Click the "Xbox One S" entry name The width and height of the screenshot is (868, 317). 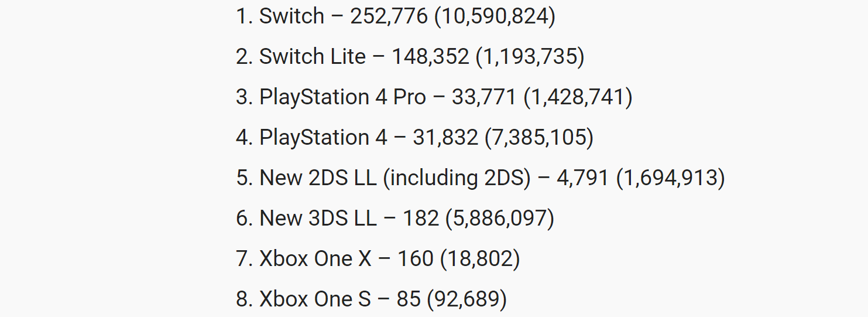[x=315, y=299]
